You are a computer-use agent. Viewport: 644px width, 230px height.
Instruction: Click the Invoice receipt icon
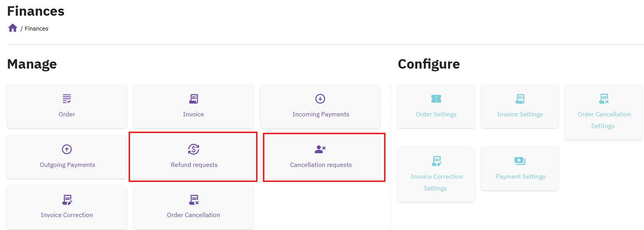[x=194, y=99]
